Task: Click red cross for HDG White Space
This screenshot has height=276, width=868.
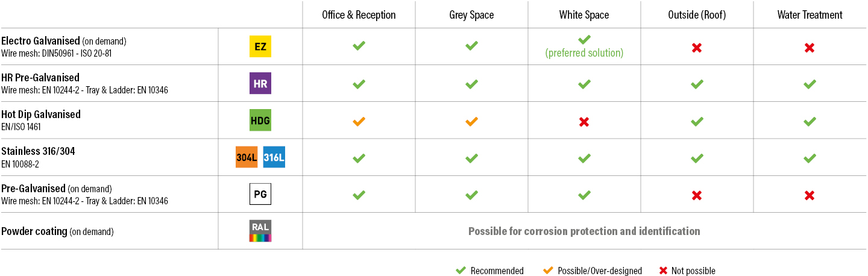Action: [x=584, y=122]
